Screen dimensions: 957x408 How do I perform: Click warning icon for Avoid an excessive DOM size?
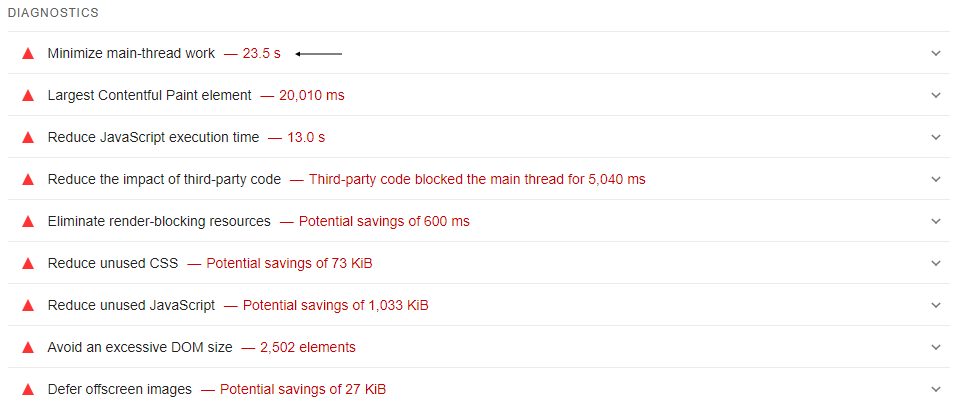[x=27, y=348]
